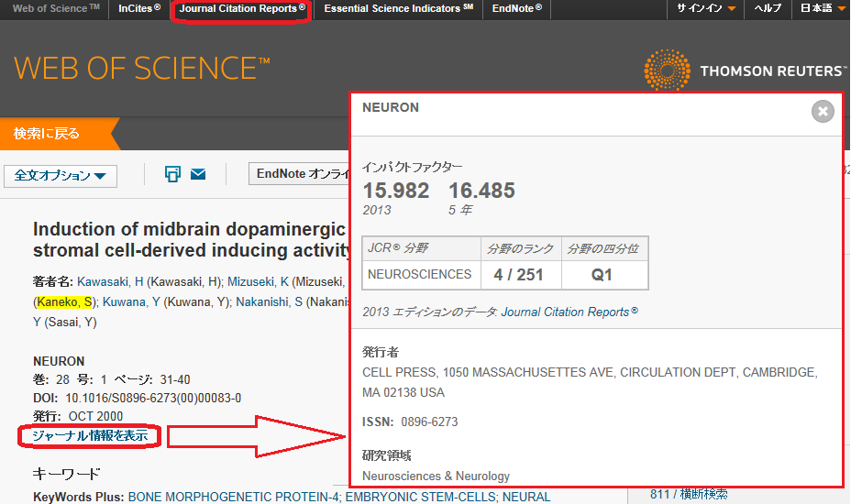The width and height of the screenshot is (851, 504).
Task: Open Essential Science Indicators tab
Action: (398, 8)
